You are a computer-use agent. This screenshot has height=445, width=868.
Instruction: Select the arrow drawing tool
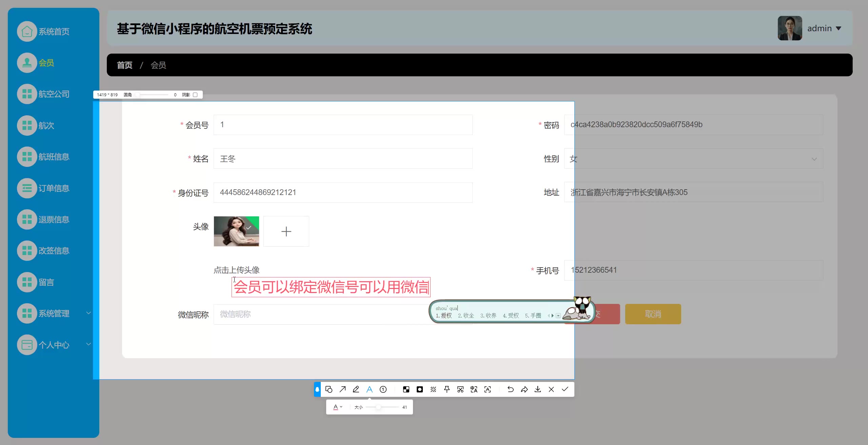[342, 389]
